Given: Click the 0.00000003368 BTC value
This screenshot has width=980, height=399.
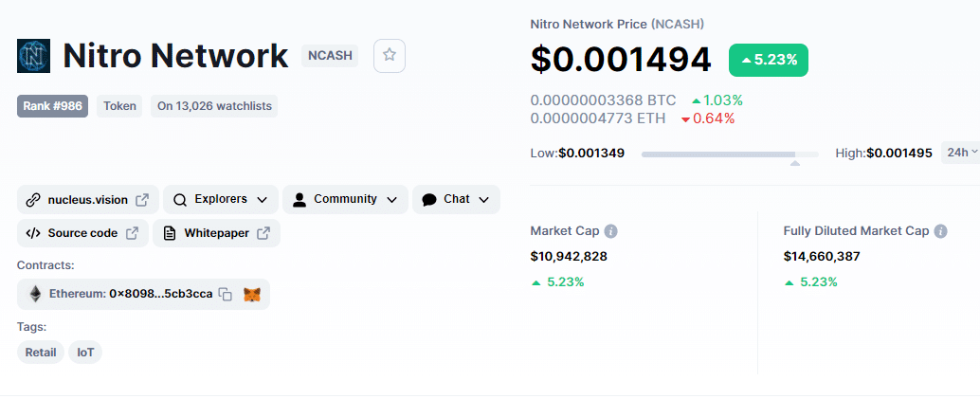Looking at the screenshot, I should tap(603, 100).
